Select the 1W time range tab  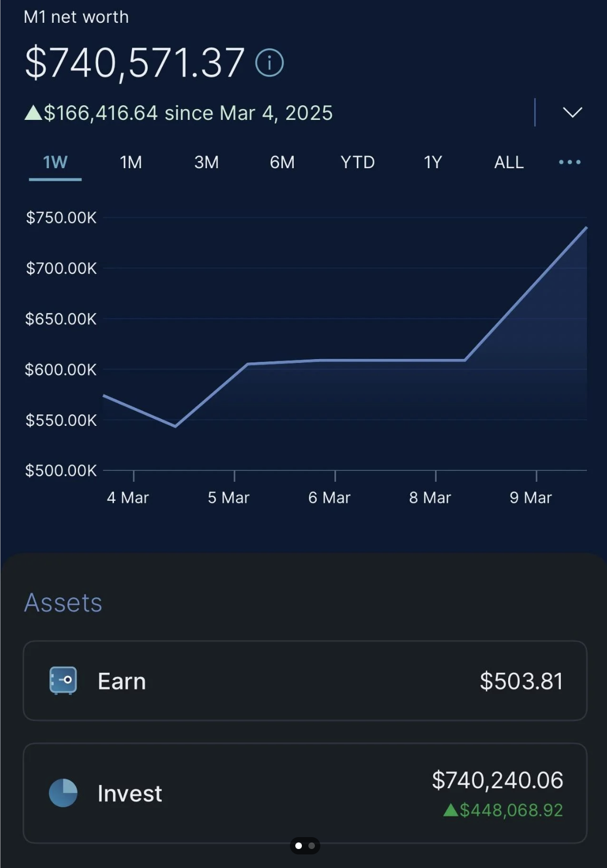[x=55, y=162]
